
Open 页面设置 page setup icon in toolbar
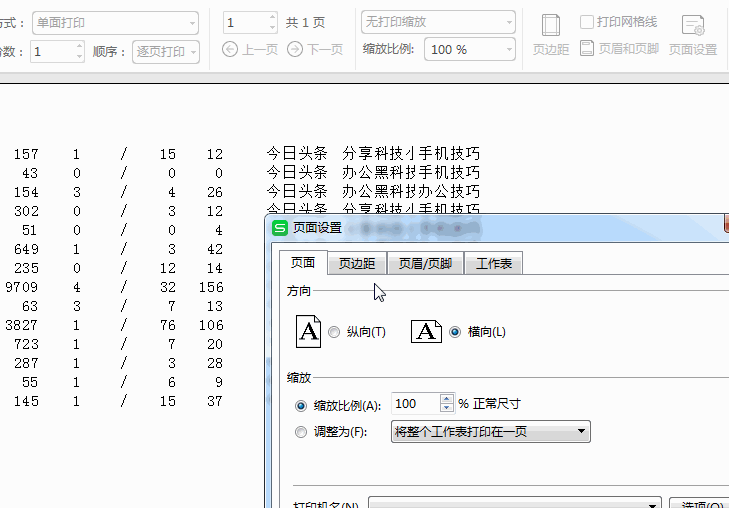click(x=693, y=25)
